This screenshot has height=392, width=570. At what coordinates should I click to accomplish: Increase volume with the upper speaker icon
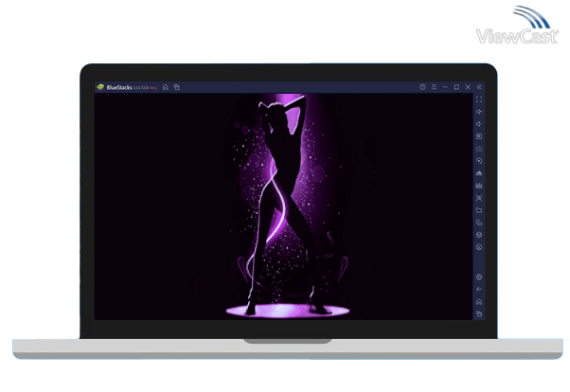[x=479, y=112]
